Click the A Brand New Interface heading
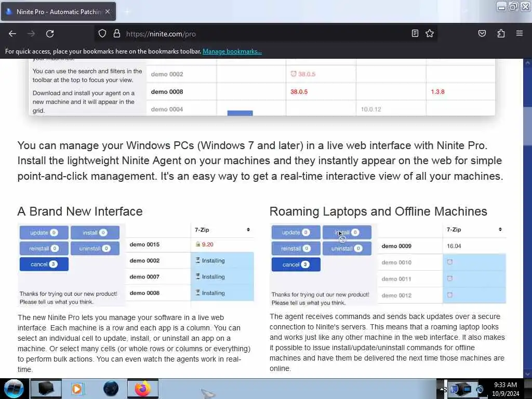 [80, 211]
